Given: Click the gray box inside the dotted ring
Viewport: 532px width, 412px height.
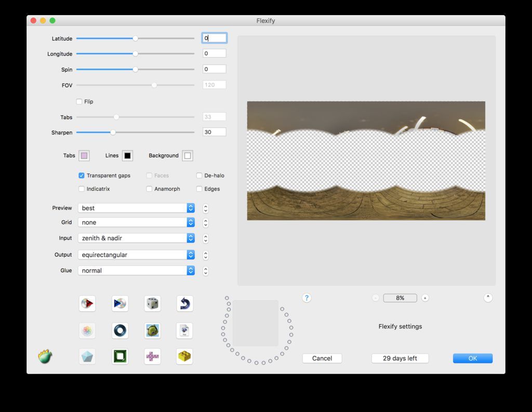Looking at the screenshot, I should 256,323.
